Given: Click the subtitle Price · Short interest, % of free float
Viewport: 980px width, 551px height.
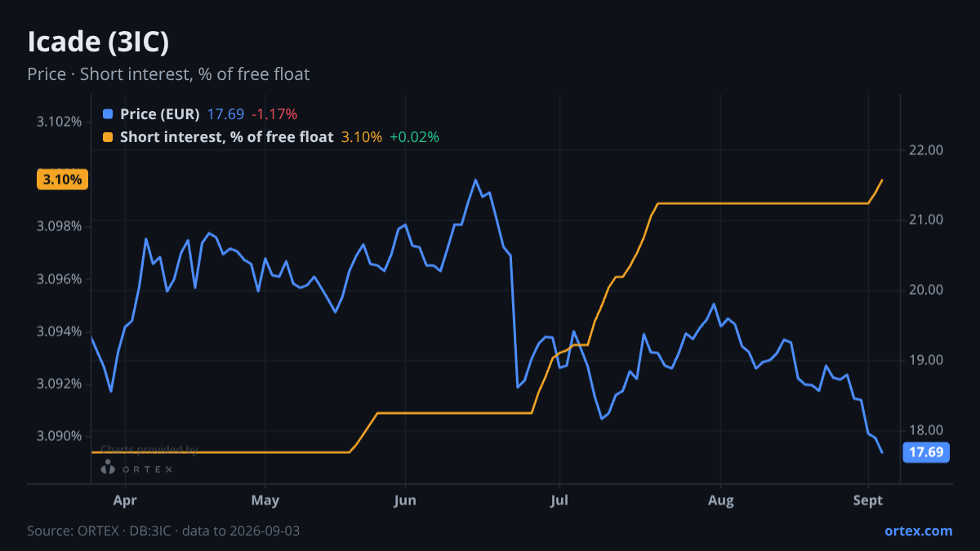Looking at the screenshot, I should (168, 74).
